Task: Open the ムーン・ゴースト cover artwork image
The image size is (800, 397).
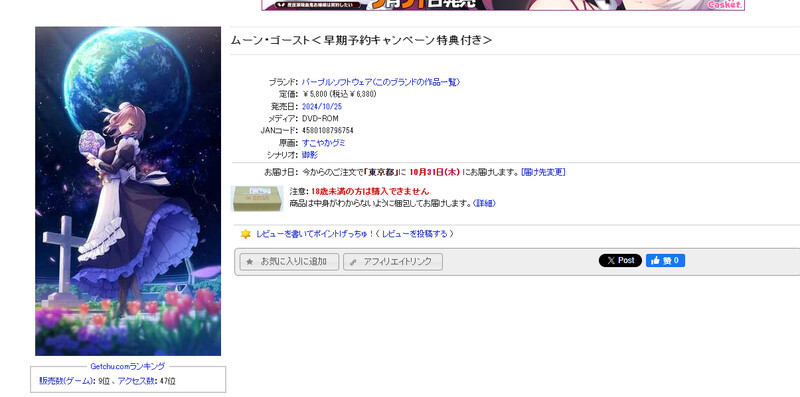Action: (x=128, y=191)
